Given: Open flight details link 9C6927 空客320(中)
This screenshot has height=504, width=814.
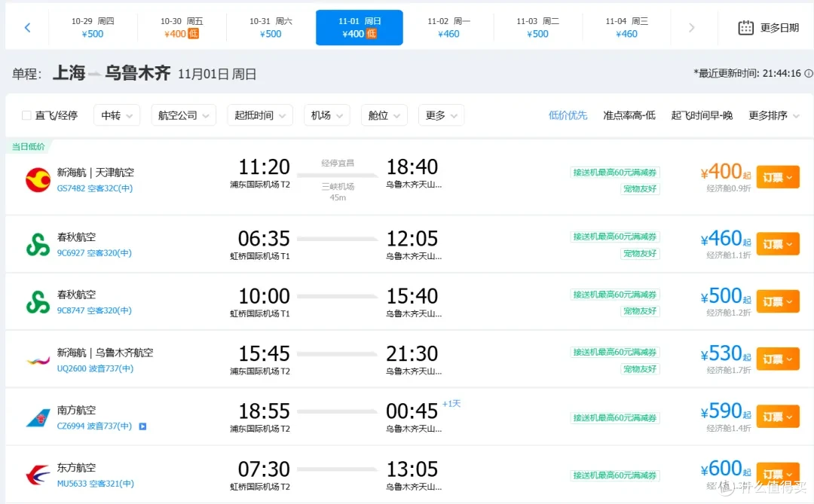Looking at the screenshot, I should click(x=94, y=253).
